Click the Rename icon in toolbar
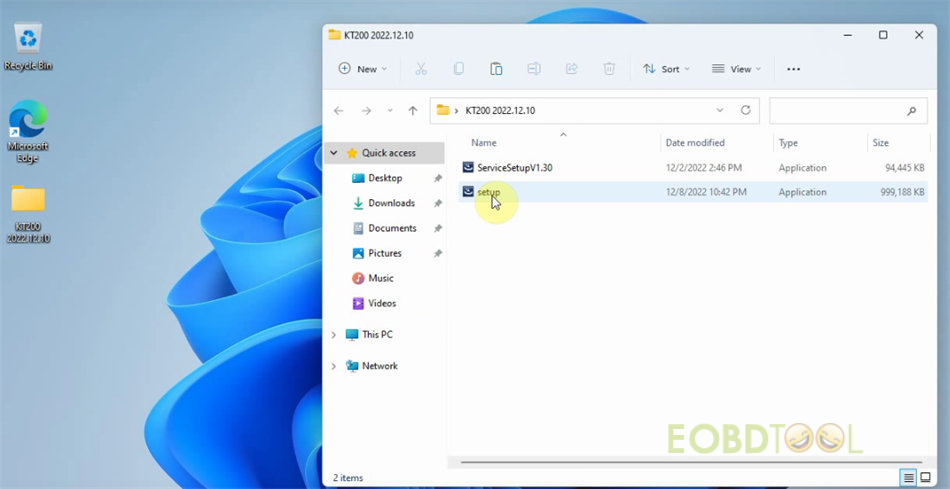Viewport: 950px width, 489px height. 534,69
